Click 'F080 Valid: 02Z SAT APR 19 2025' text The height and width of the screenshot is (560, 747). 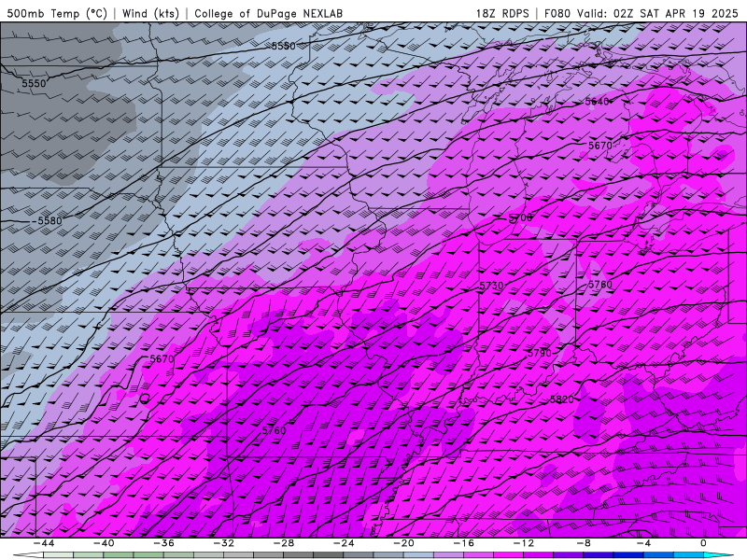point(641,13)
